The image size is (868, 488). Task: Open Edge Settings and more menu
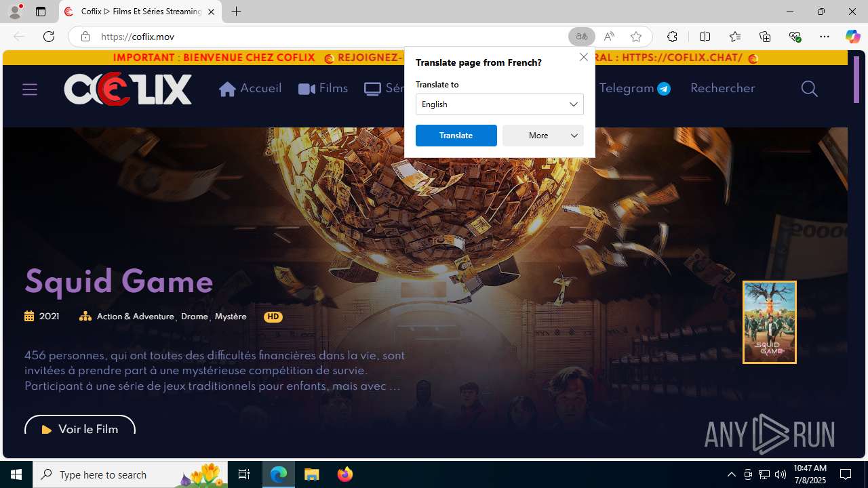pos(825,37)
